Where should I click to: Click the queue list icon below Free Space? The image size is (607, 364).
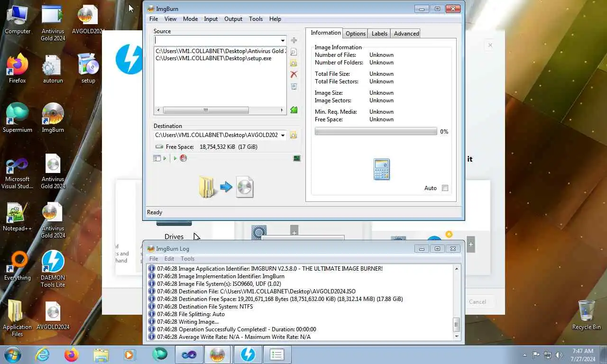pos(157,158)
